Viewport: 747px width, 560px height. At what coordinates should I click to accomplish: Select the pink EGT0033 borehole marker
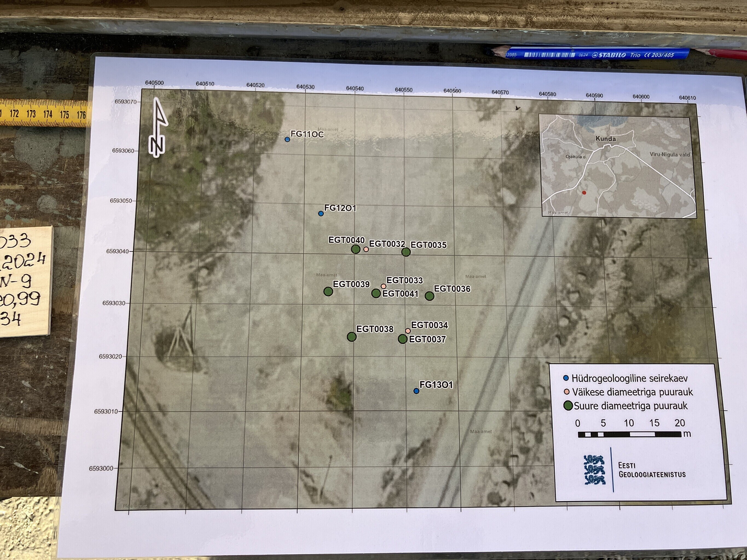click(384, 286)
